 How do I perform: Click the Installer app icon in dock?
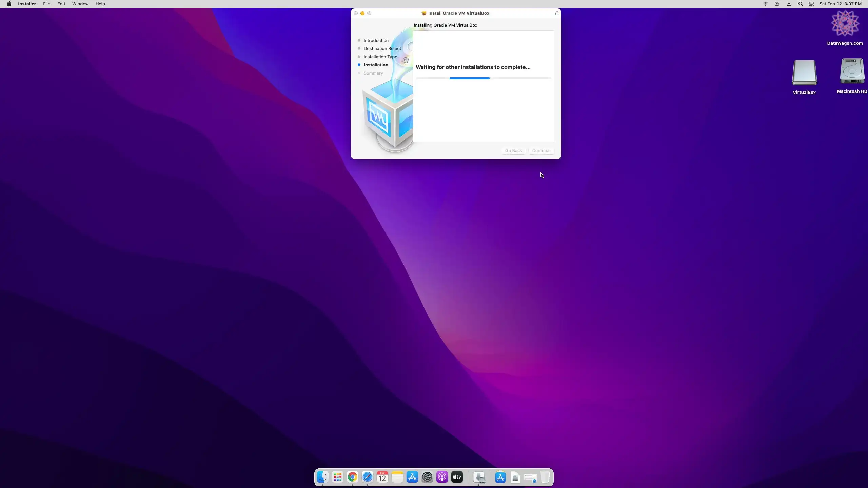(x=479, y=477)
